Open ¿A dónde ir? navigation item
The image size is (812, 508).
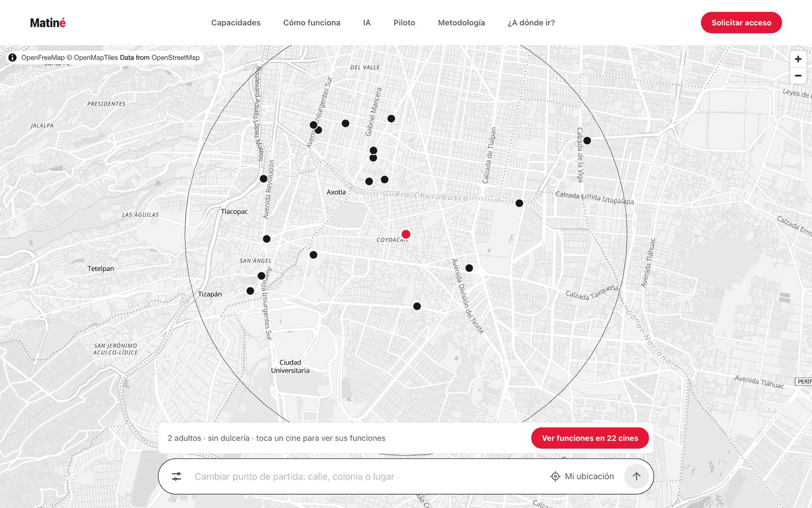tap(531, 23)
